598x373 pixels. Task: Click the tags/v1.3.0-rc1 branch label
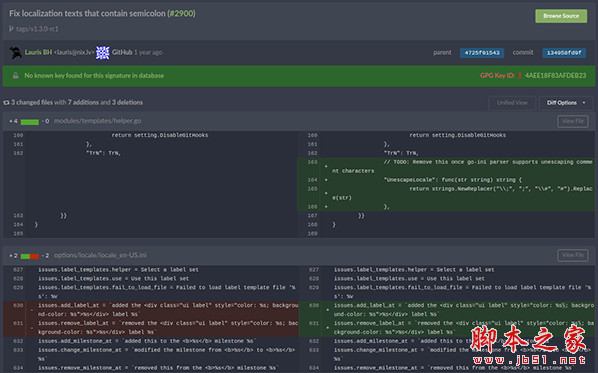(x=37, y=29)
